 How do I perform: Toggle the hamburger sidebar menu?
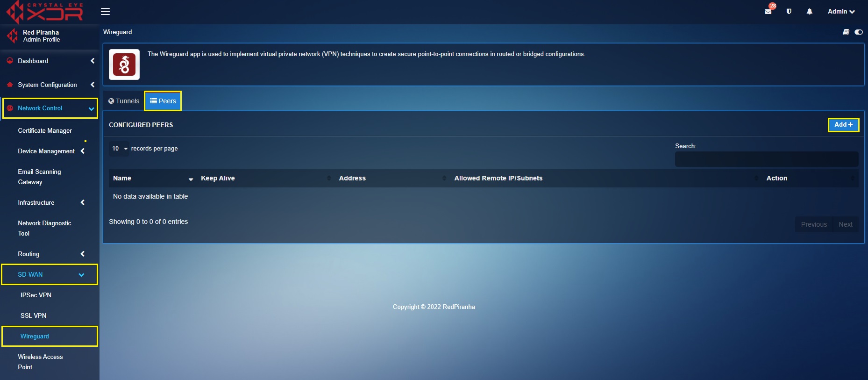[x=106, y=11]
